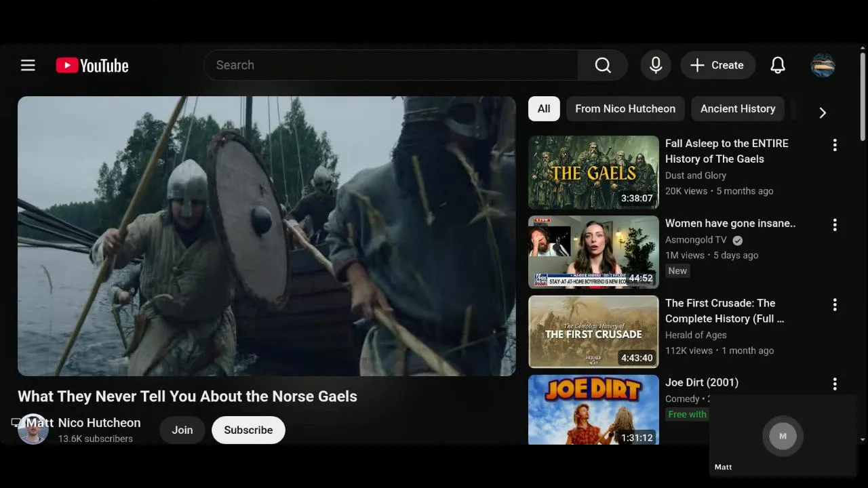Open The First Crusade Complete History title

click(724, 310)
